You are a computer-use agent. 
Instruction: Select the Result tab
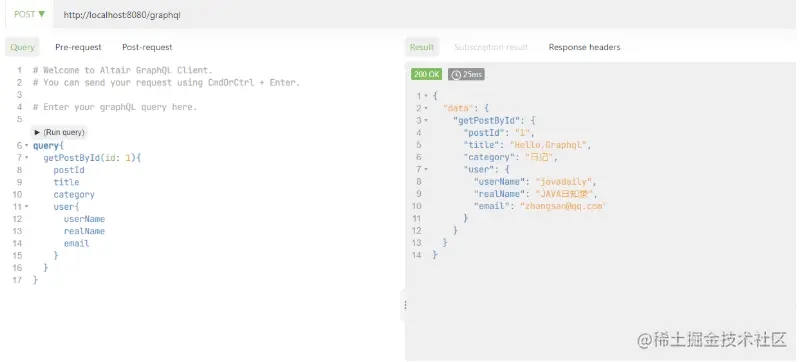(421, 47)
